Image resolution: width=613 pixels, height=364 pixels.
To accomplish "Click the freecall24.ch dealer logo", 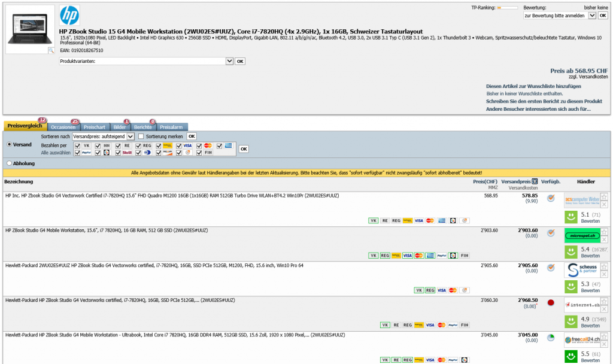I will pyautogui.click(x=581, y=340).
